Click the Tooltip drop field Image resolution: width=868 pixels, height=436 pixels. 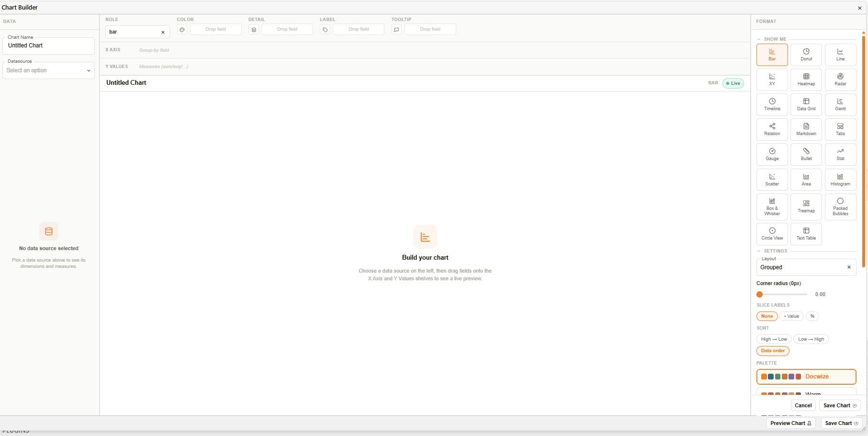coord(430,29)
